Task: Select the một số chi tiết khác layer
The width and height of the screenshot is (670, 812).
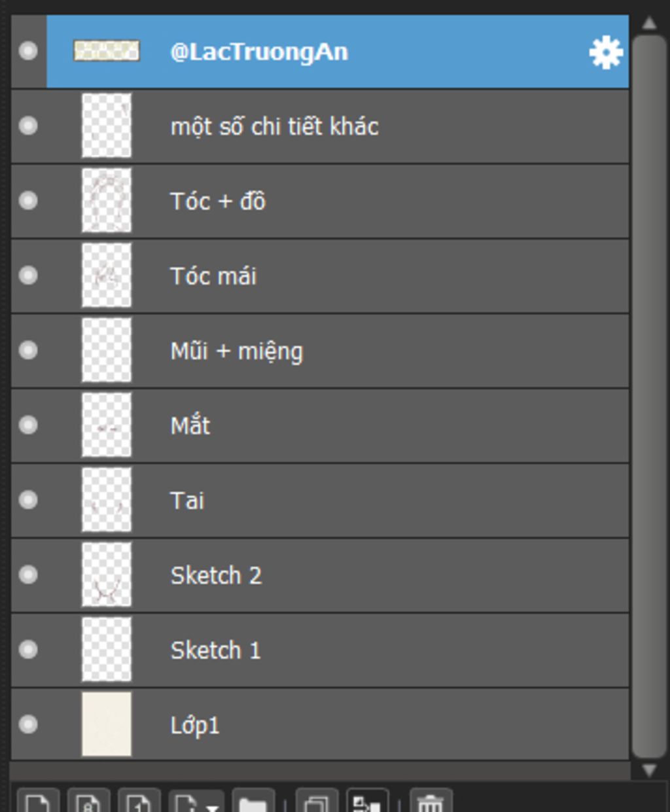Action: pyautogui.click(x=320, y=126)
